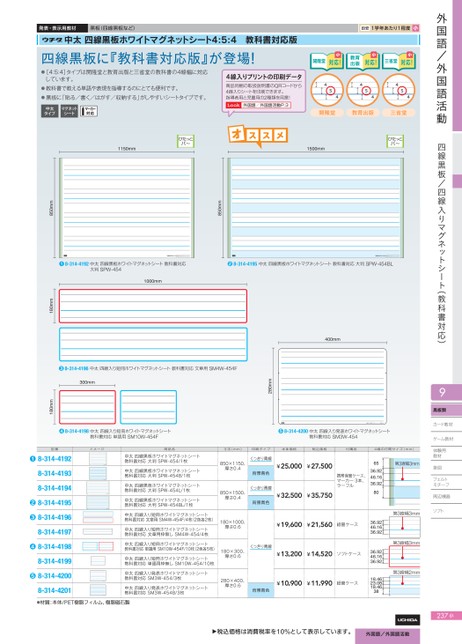This screenshot has height=644, width=462.
Task: Click the red-framed long sentence sheet image
Action: (x=153, y=306)
